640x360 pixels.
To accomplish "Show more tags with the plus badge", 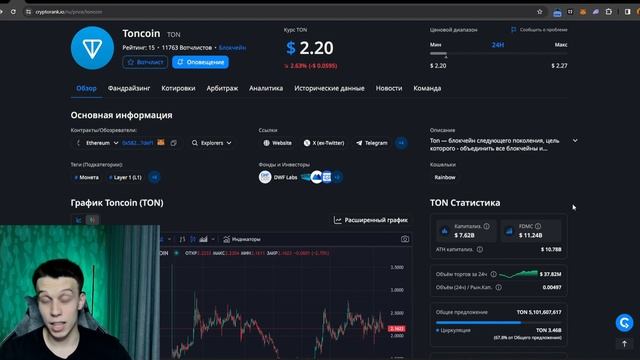I will 154,177.
